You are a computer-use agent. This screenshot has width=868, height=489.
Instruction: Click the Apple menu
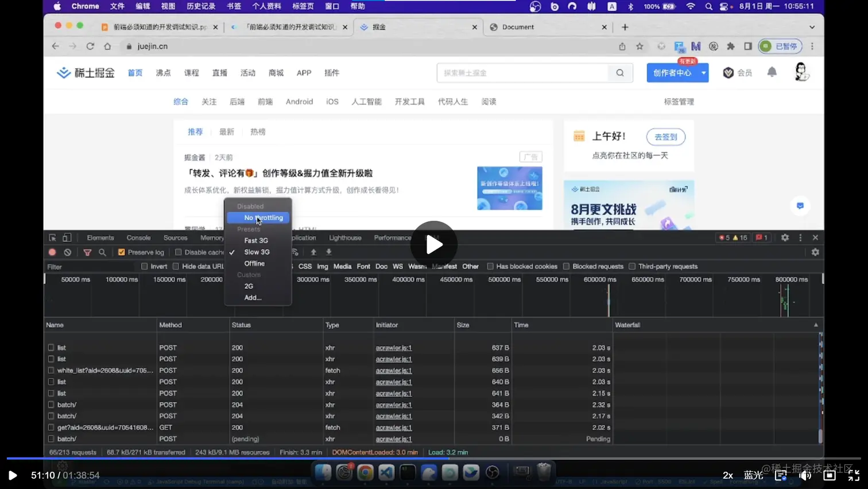(57, 6)
